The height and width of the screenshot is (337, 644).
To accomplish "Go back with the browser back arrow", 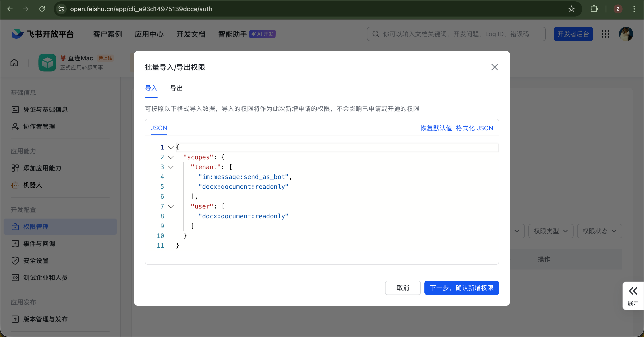I will tap(10, 9).
